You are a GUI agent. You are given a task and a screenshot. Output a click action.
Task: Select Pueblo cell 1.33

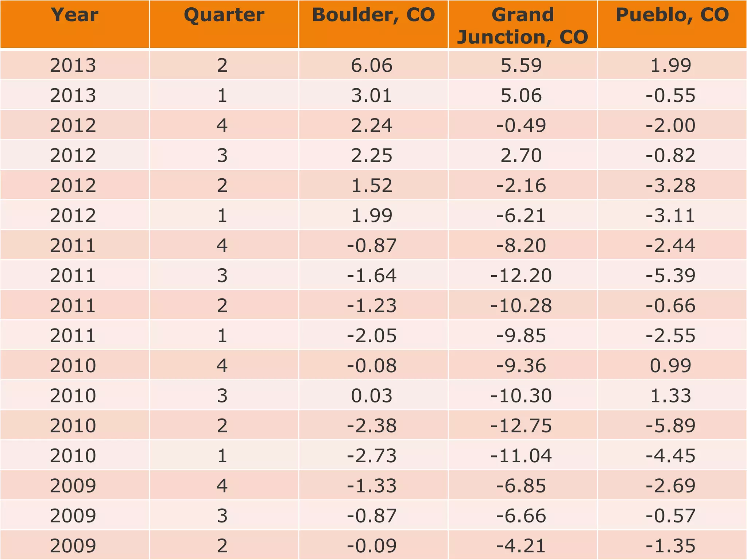click(671, 396)
